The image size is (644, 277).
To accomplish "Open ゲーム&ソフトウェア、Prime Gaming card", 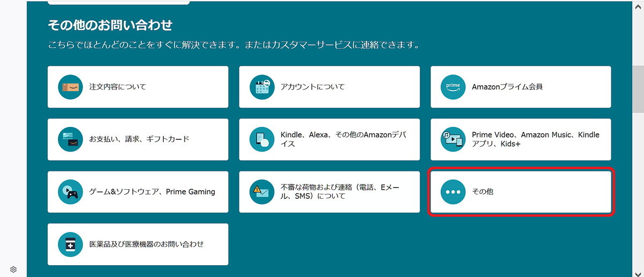I will (138, 192).
